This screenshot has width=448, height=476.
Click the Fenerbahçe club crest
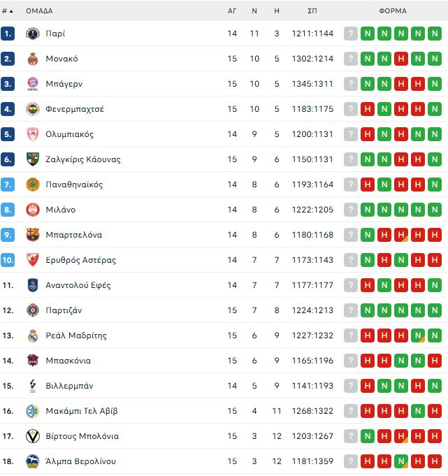pos(33,109)
